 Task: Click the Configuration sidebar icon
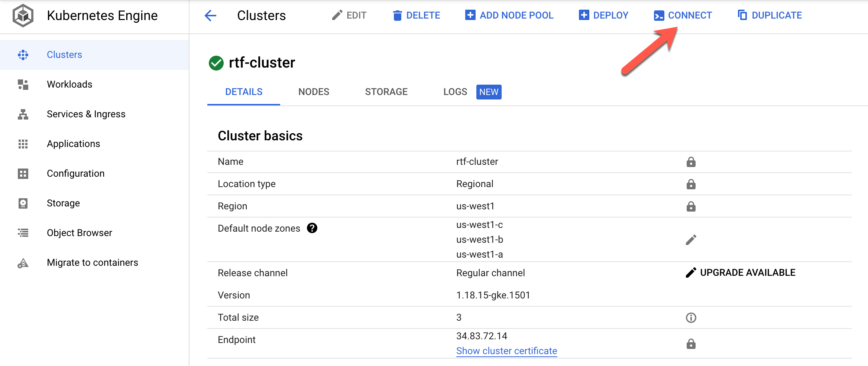click(23, 174)
